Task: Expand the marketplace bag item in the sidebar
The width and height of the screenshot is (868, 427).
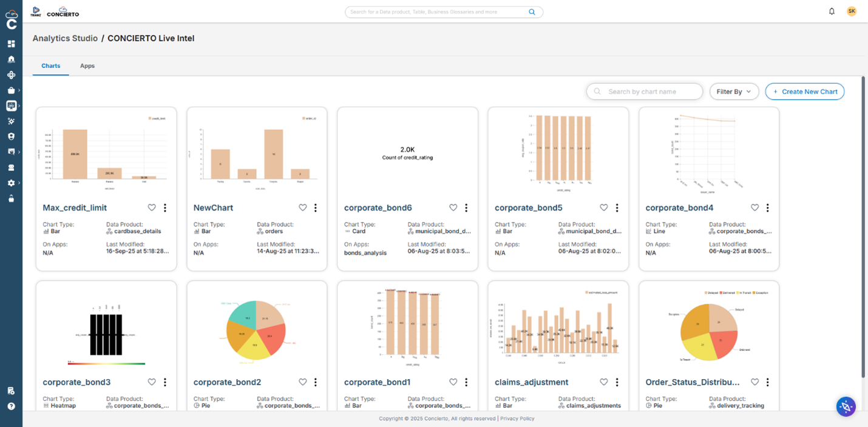Action: point(11,90)
